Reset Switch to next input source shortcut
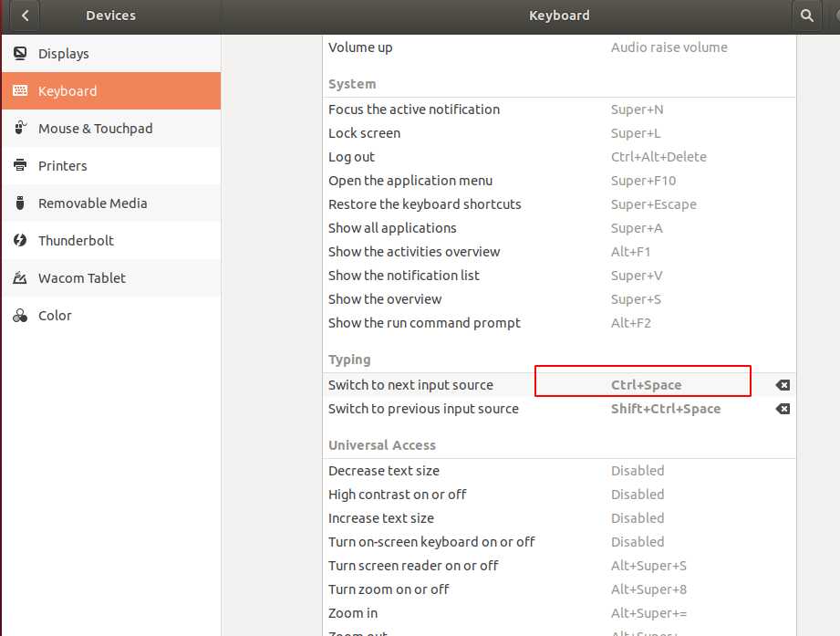The height and width of the screenshot is (636, 840). tap(783, 385)
